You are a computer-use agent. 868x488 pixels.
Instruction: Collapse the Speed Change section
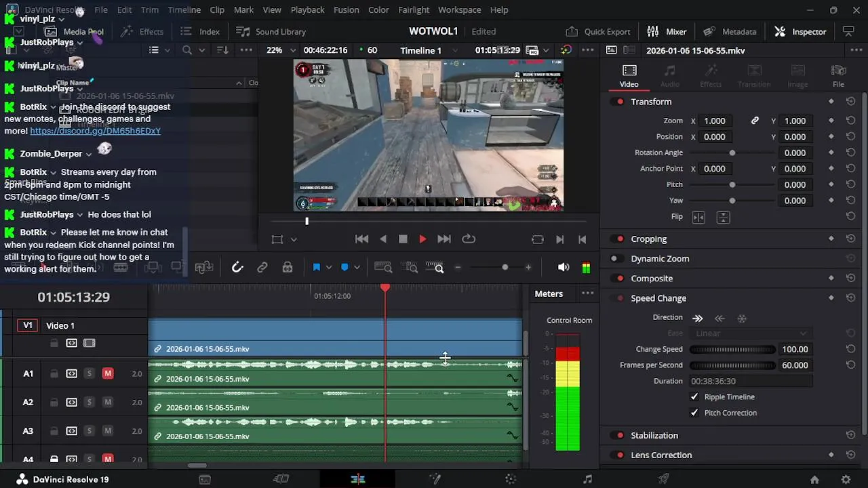pyautogui.click(x=658, y=298)
